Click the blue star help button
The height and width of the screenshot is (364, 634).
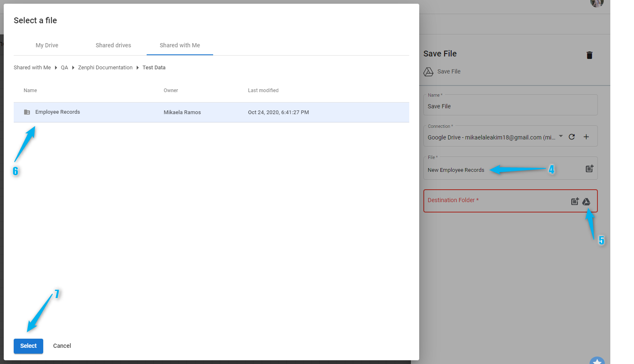(597, 360)
